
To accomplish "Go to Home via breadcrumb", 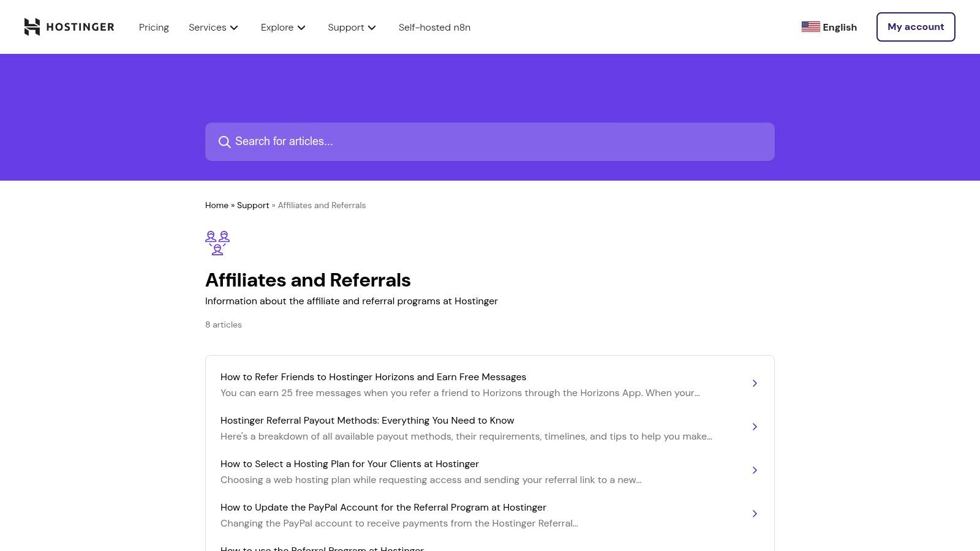I will point(216,205).
